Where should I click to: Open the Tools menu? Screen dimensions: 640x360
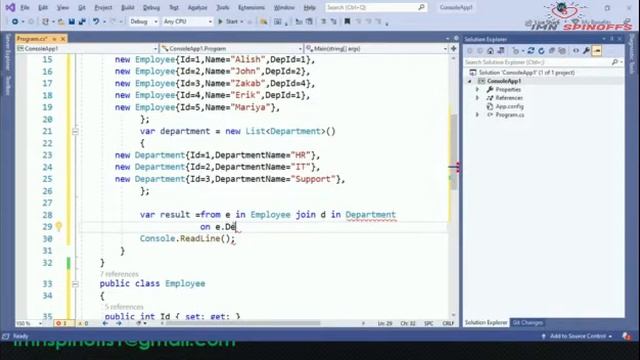pyautogui.click(x=222, y=7)
